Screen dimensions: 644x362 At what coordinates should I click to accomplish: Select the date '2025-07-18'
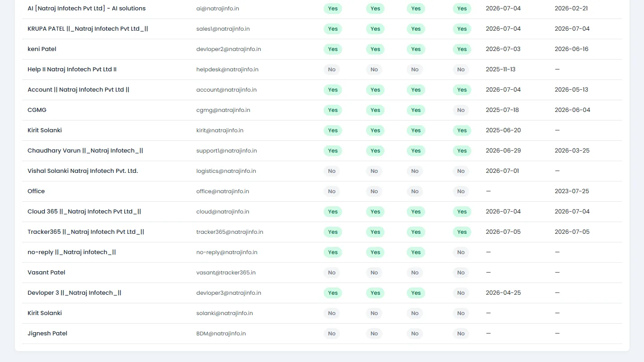click(503, 110)
